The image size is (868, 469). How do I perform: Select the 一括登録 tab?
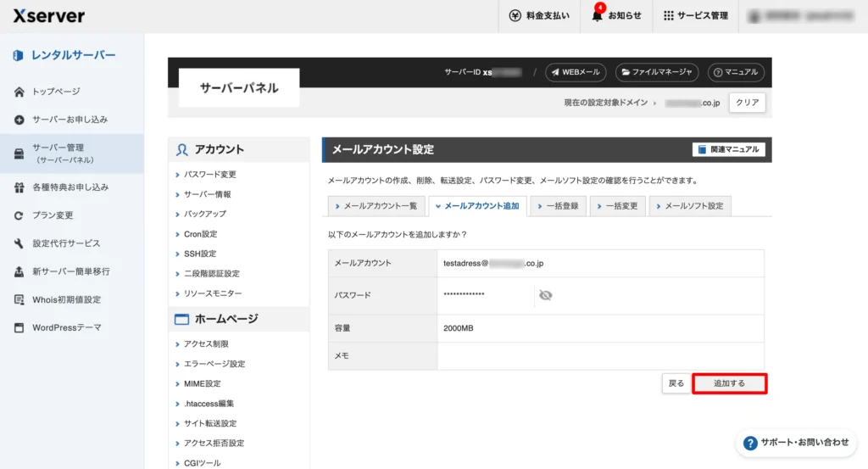click(x=557, y=206)
